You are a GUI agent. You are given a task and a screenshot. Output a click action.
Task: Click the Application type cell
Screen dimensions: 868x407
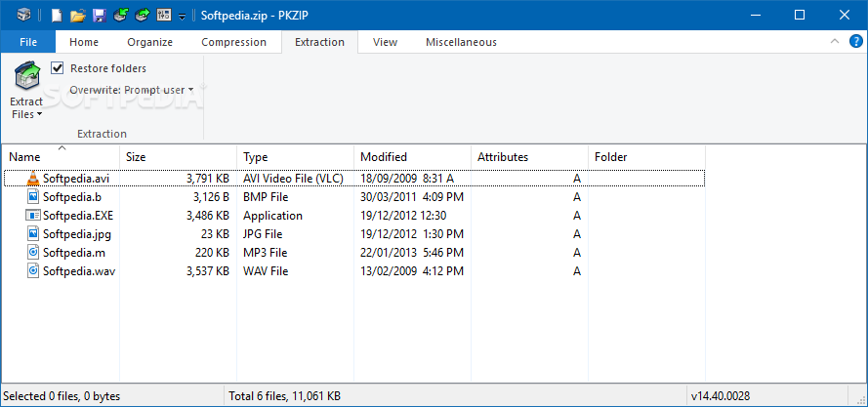point(273,216)
